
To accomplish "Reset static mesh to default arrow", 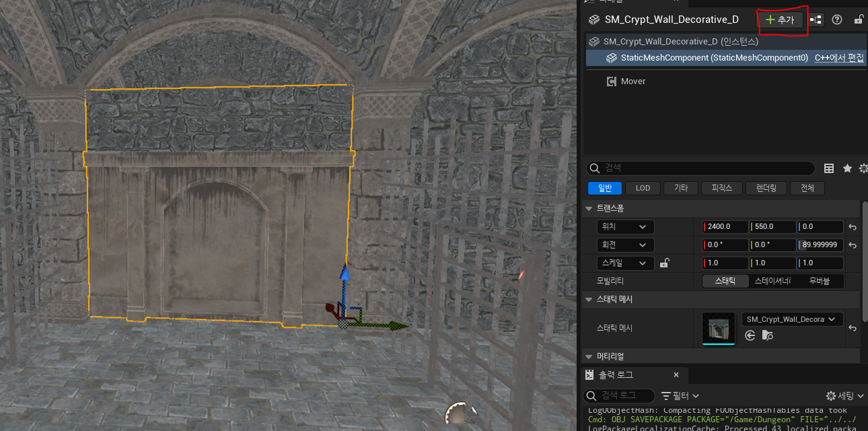I will pos(853,328).
